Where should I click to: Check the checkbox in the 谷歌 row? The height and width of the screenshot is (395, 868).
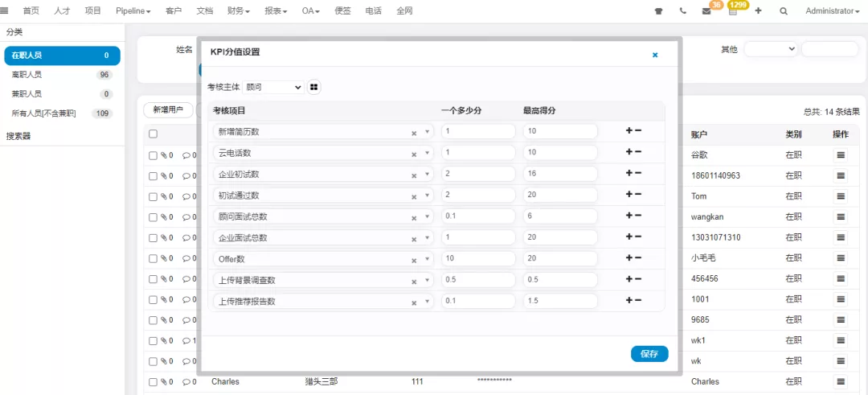[x=154, y=156]
